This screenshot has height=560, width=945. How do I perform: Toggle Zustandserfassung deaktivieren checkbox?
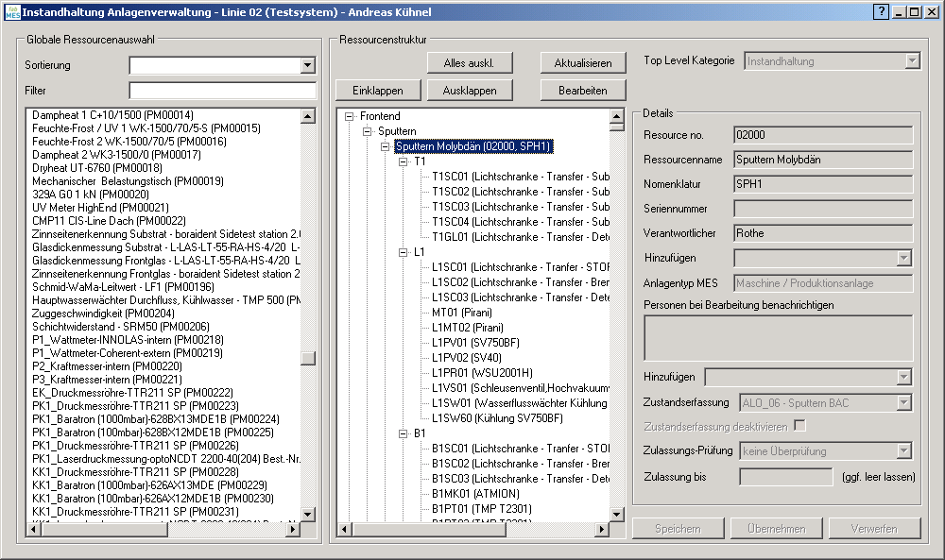coord(800,426)
